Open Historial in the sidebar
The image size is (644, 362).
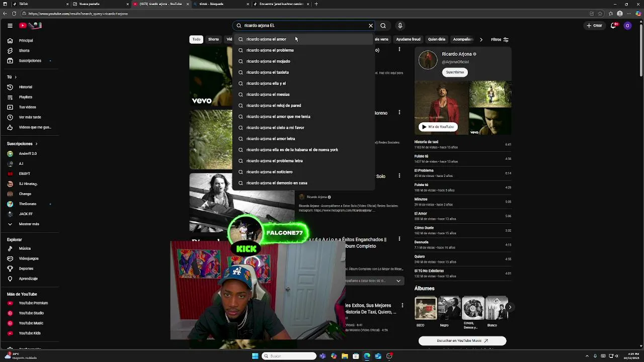coord(25,87)
